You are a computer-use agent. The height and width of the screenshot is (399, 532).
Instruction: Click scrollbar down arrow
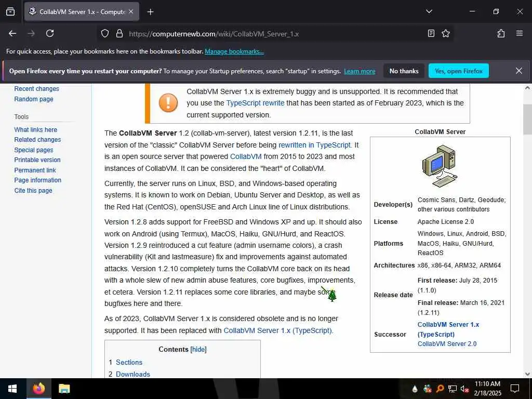[x=527, y=374]
